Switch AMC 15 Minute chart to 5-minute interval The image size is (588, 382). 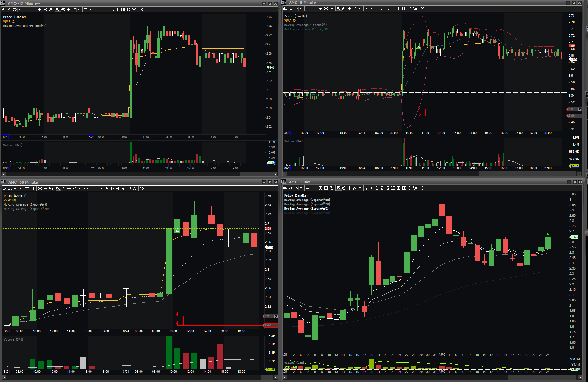[x=107, y=10]
